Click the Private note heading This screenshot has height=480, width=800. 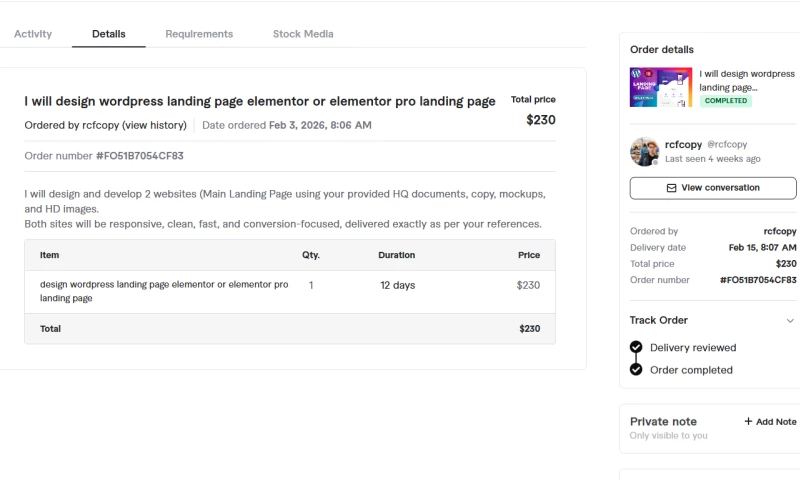click(x=663, y=421)
